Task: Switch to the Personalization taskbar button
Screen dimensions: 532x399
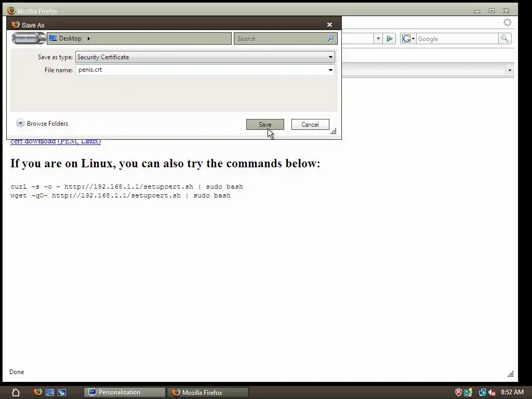Action: pyautogui.click(x=125, y=392)
